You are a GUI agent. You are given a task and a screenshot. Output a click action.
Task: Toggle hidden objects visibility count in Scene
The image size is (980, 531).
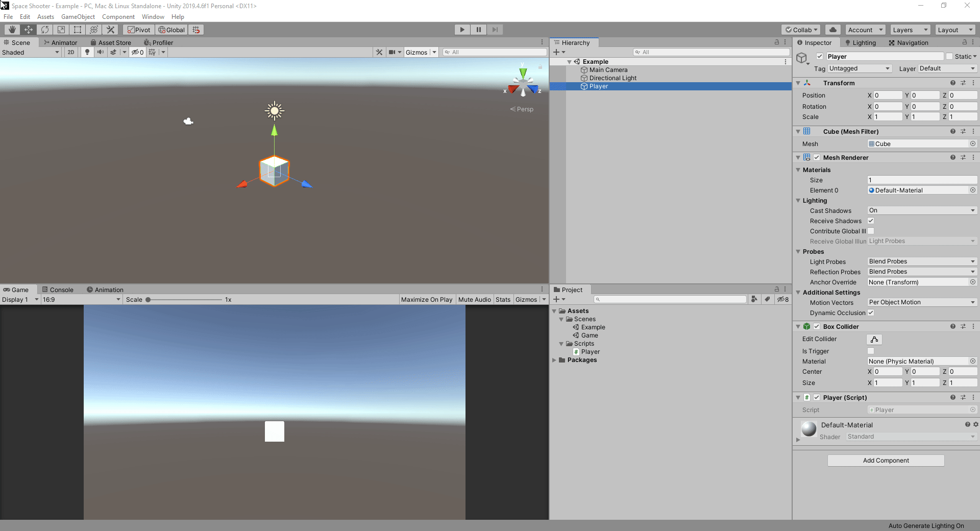[138, 52]
